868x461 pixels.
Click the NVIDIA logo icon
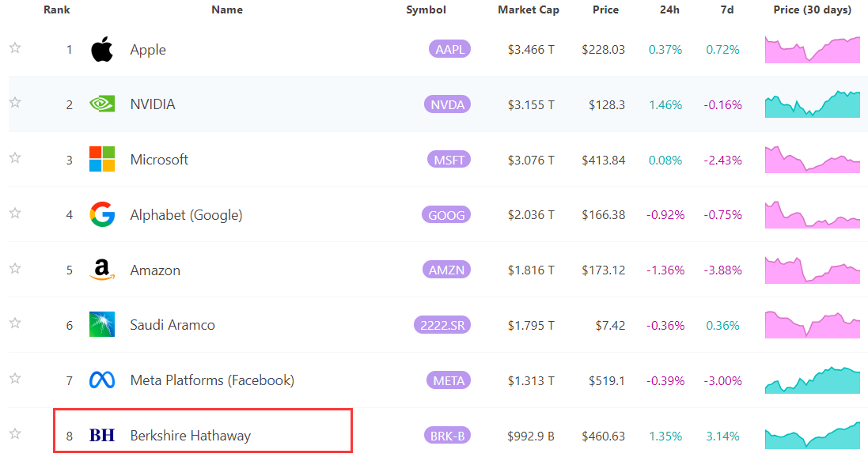click(x=102, y=104)
